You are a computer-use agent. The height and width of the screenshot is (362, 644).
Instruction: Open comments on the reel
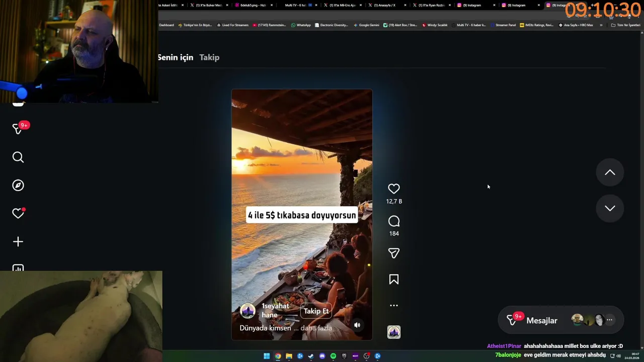(394, 221)
